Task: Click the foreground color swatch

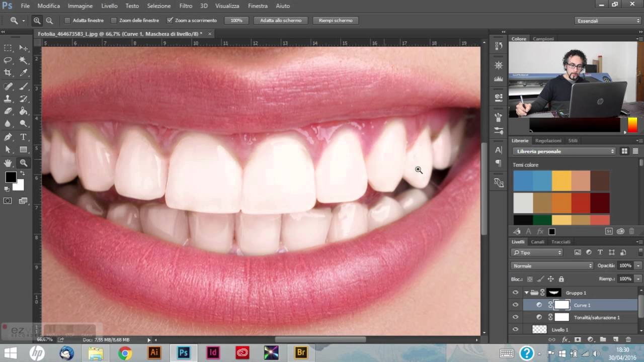Action: [x=10, y=177]
